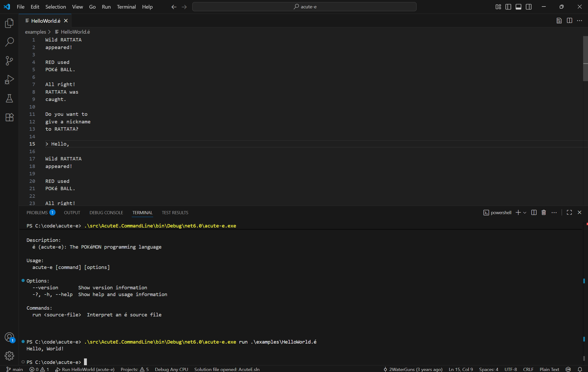Click main branch in status bar

click(x=15, y=369)
